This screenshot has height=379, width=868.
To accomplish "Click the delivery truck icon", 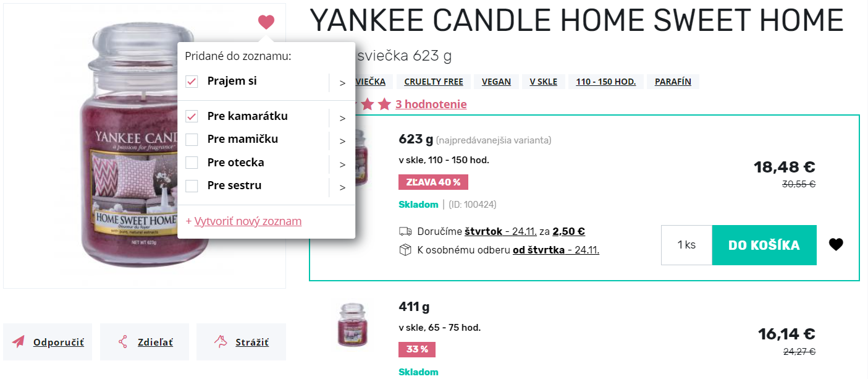I will coord(405,232).
